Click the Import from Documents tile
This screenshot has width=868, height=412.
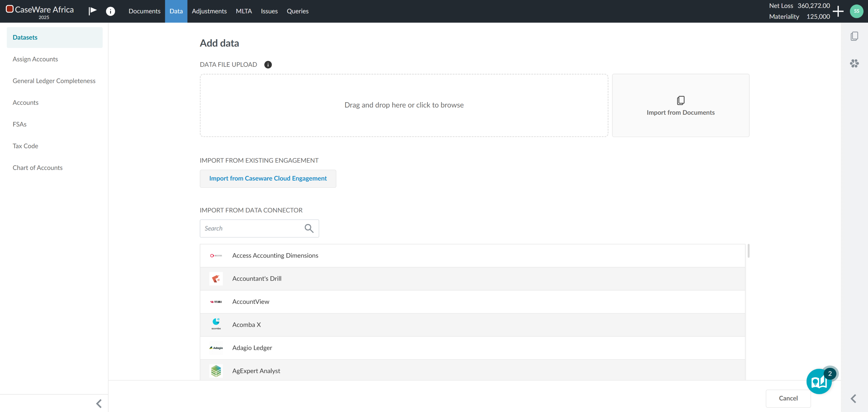coord(680,106)
